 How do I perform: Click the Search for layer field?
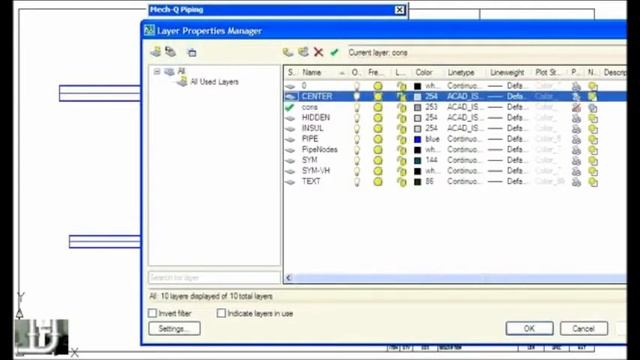click(214, 278)
